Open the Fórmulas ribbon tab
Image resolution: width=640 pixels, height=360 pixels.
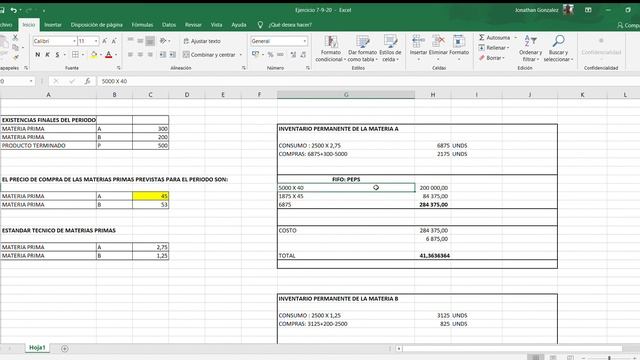tap(142, 25)
